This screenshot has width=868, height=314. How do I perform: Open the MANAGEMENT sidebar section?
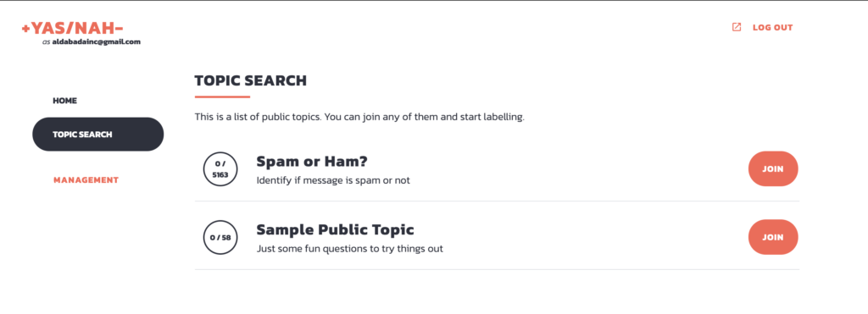(86, 180)
